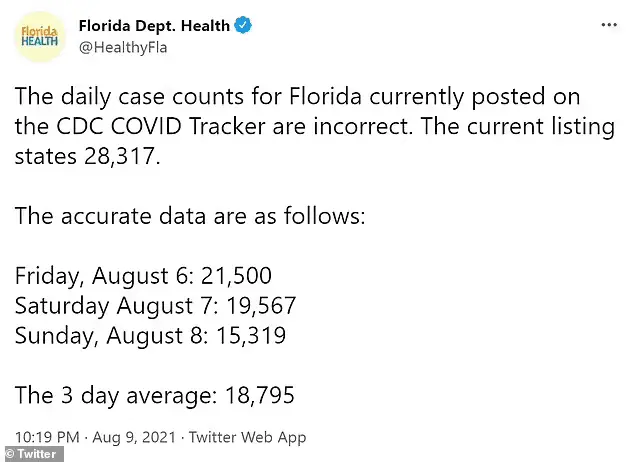Screen dimensions: 634x462
Task: Click the Florida Health profile avatar
Action: (x=40, y=36)
